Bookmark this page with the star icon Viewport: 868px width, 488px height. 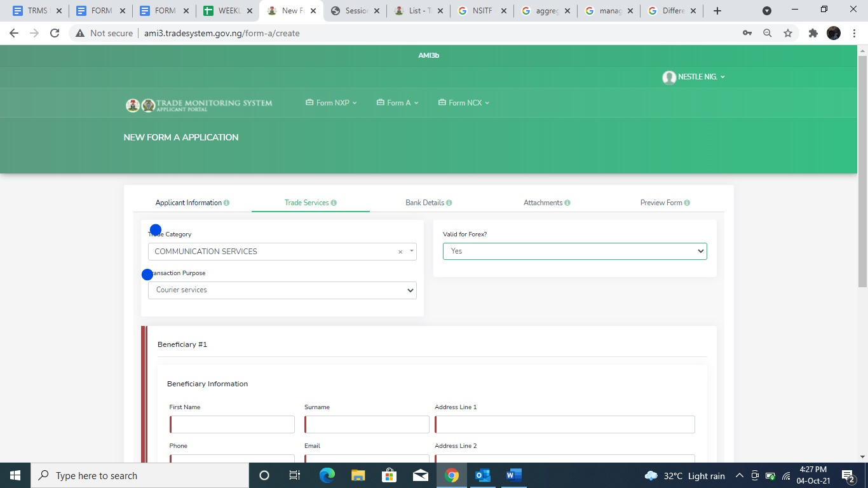(x=788, y=33)
